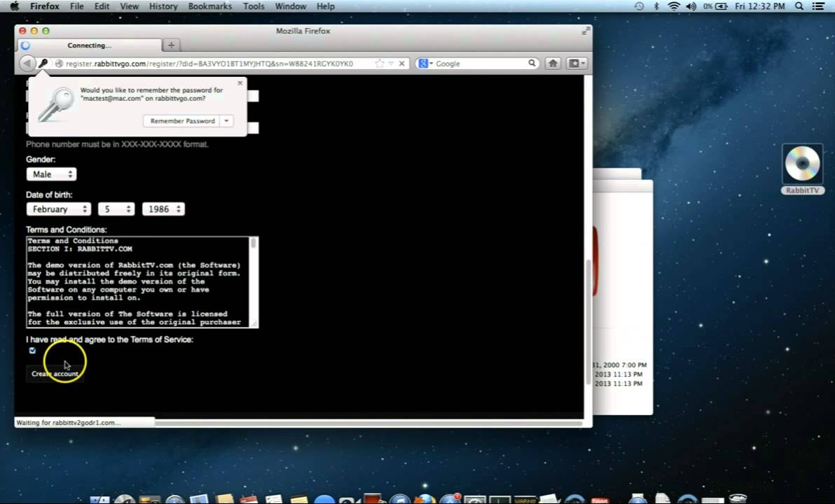Click the Wi-Fi icon in the menu bar
835x504 pixels.
pos(673,6)
